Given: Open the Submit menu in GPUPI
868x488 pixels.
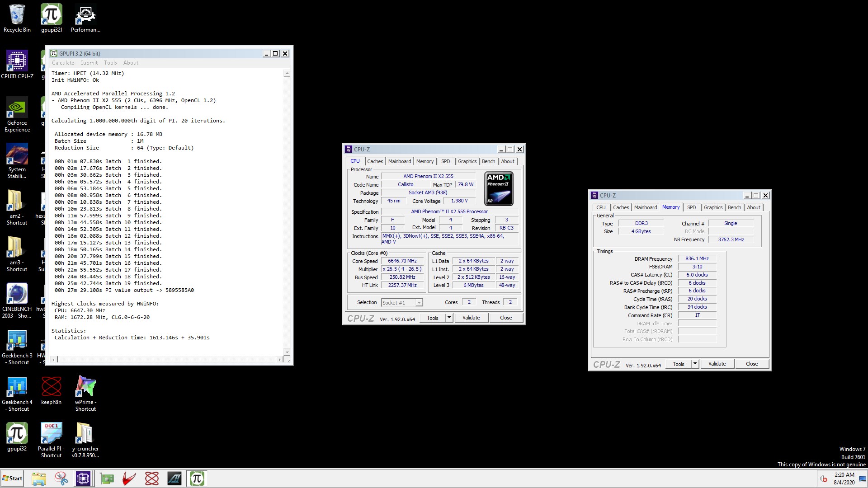Looking at the screenshot, I should coord(89,63).
